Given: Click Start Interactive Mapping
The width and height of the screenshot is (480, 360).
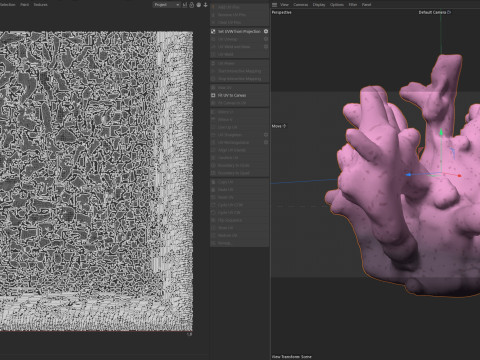Looking at the screenshot, I should (x=239, y=71).
